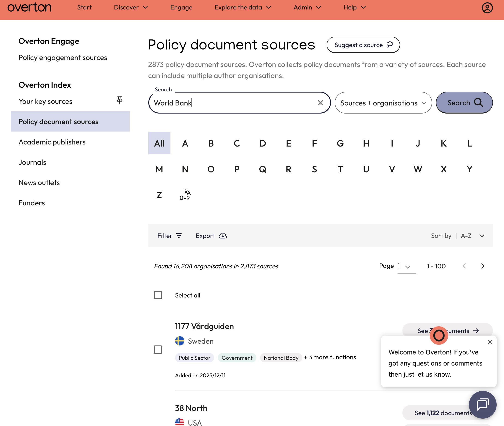Image resolution: width=504 pixels, height=426 pixels.
Task: Tick the Select all checkbox
Action: point(158,295)
